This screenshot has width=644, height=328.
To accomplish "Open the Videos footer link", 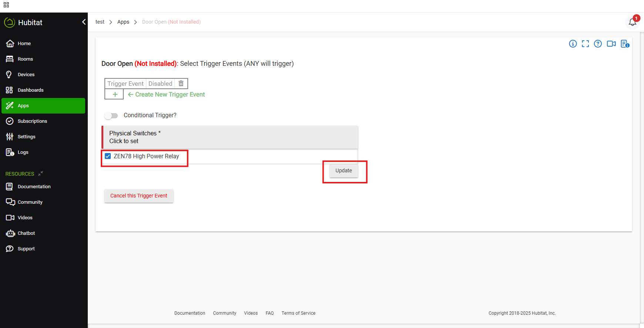I will (251, 313).
